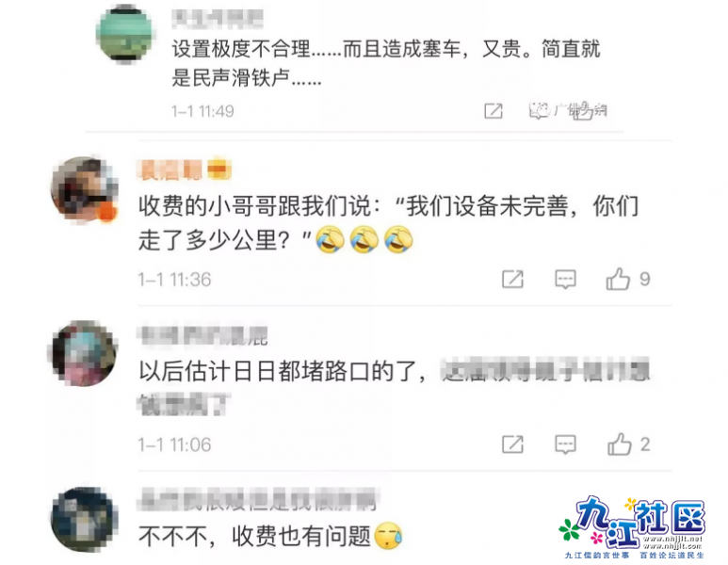Open blurred username above 设置极度不合理 comment
This screenshot has width=728, height=565.
click(x=218, y=18)
